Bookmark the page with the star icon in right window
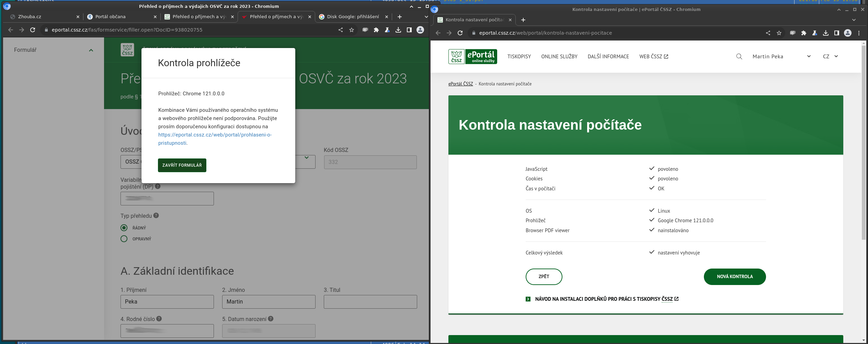Viewport: 868px width, 344px height. pyautogui.click(x=779, y=33)
